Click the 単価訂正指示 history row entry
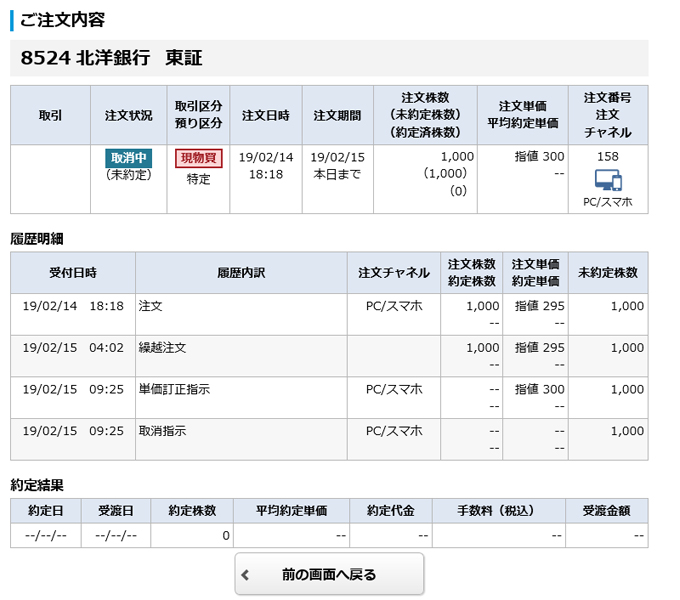The height and width of the screenshot is (600, 680). tap(174, 389)
